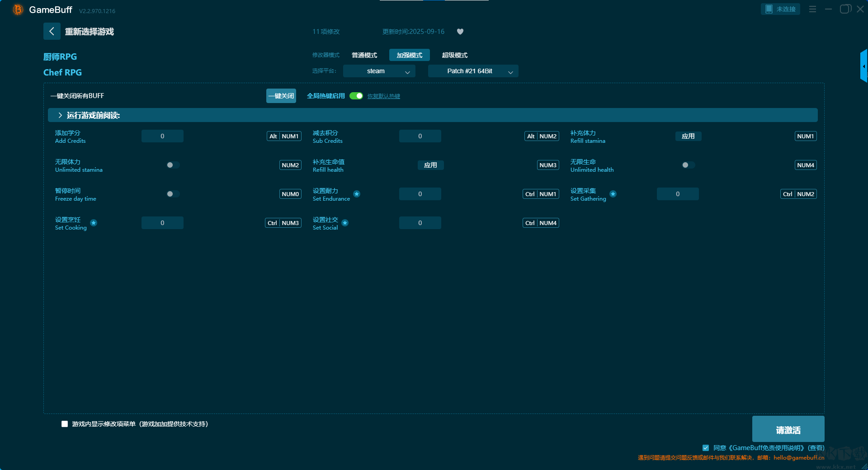
Task: Check the in-game cheat menu checkbox
Action: [65, 424]
